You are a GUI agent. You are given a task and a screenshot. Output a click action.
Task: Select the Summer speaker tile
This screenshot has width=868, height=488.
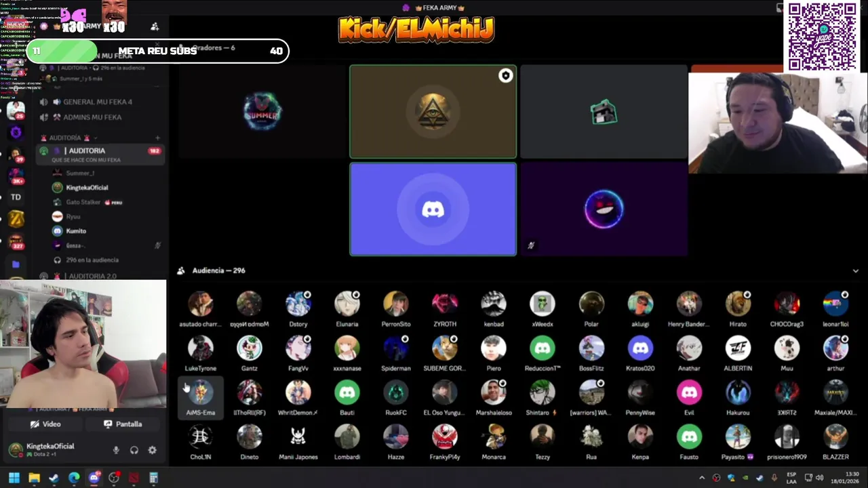click(263, 112)
